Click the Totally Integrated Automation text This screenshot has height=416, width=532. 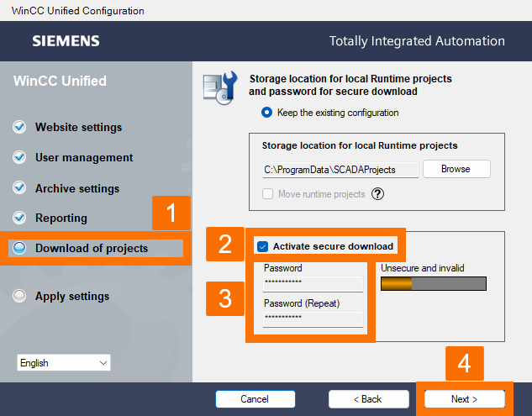(417, 41)
